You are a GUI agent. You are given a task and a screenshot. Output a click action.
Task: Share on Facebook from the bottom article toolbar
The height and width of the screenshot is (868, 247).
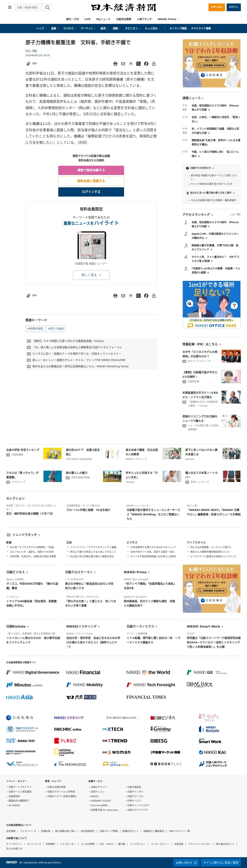(x=146, y=296)
